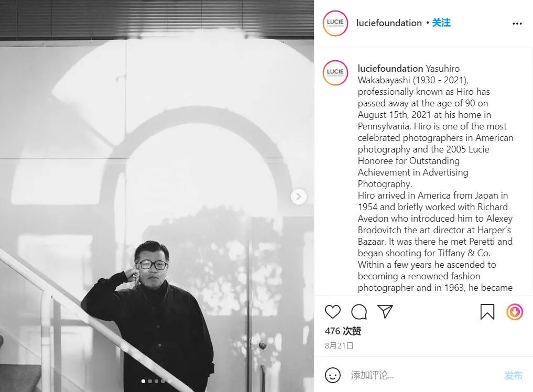Click the 发布 post comment button
The height and width of the screenshot is (392, 533).
click(513, 375)
